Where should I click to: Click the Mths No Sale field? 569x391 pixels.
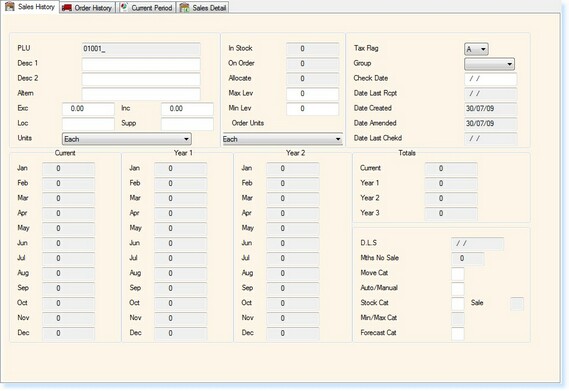pos(468,258)
